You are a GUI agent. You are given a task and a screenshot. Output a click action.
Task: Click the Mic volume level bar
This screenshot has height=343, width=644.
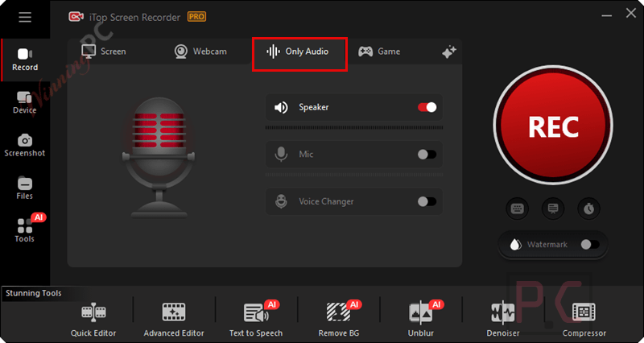pyautogui.click(x=354, y=175)
